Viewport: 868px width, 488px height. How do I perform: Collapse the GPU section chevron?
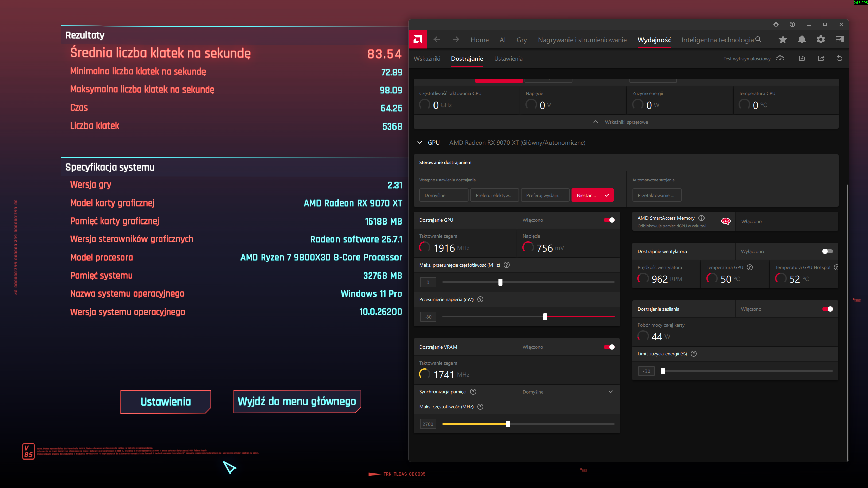click(420, 143)
